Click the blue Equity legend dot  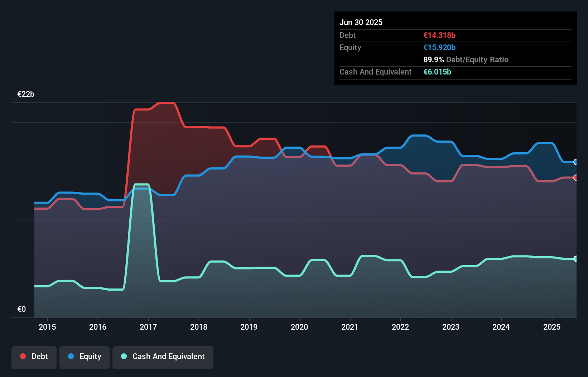(x=71, y=357)
